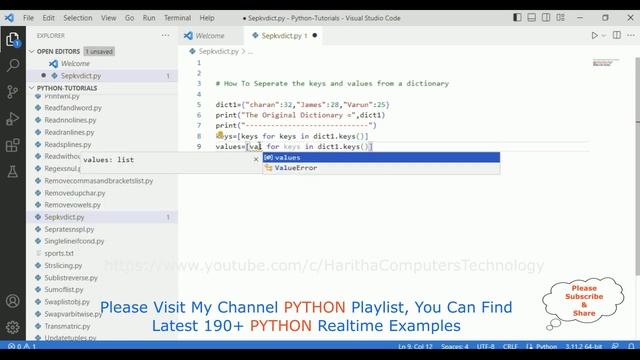Screen dimensions: 640x360
Task: Select Welcome in Open Editors
Action: (102, 64)
